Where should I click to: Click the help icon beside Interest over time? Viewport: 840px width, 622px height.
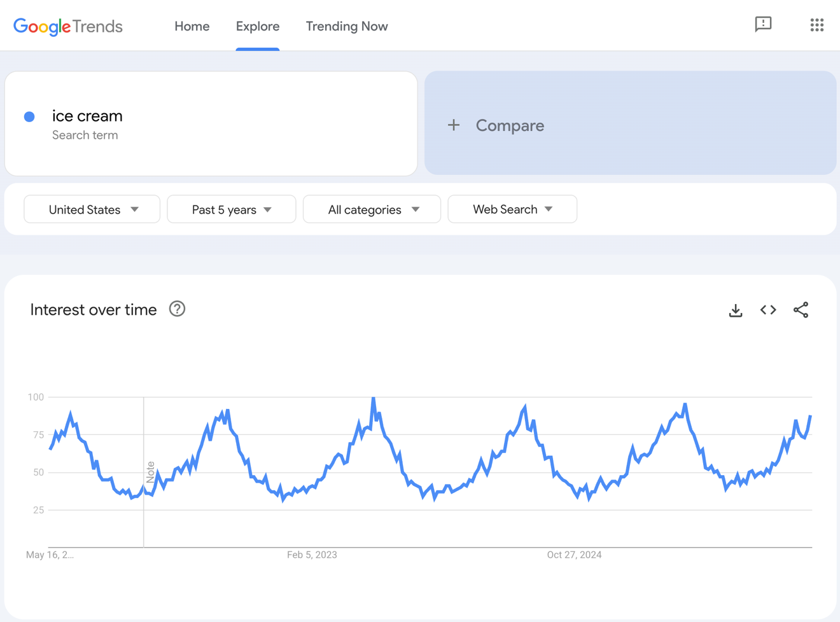click(177, 309)
